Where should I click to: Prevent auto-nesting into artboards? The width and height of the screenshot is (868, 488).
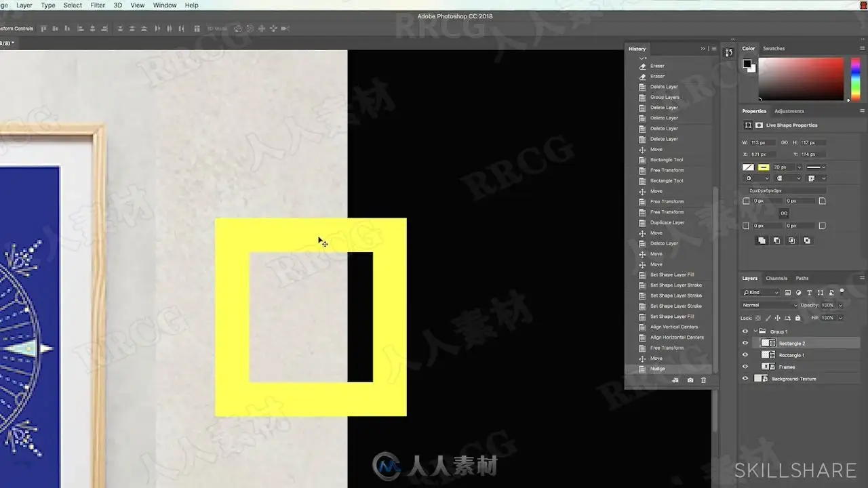(787, 318)
